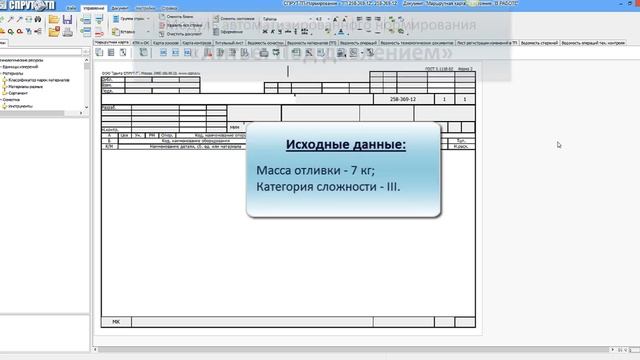
Task: Click the Italic formatting icon
Action: [x=272, y=31]
